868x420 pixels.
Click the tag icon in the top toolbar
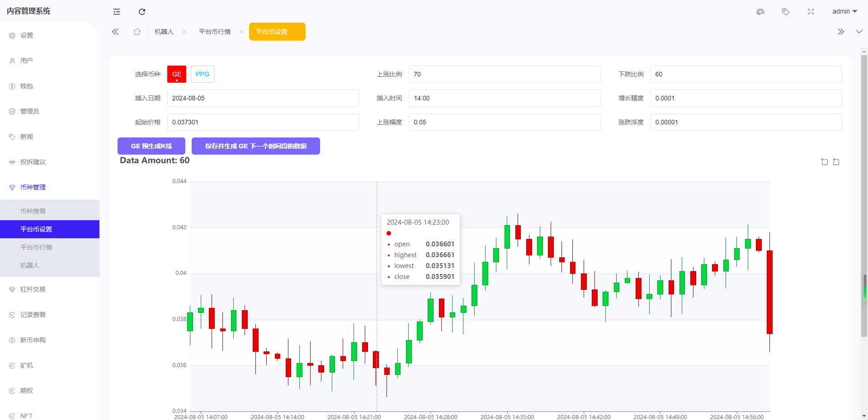[x=786, y=12]
